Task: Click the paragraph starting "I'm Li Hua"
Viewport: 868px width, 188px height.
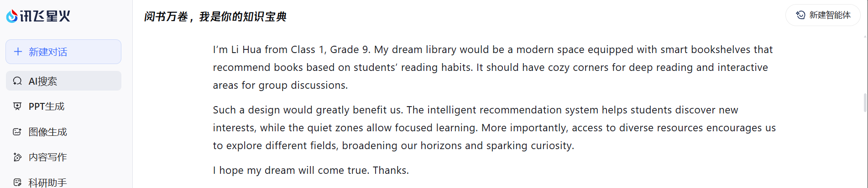Action: [x=492, y=67]
